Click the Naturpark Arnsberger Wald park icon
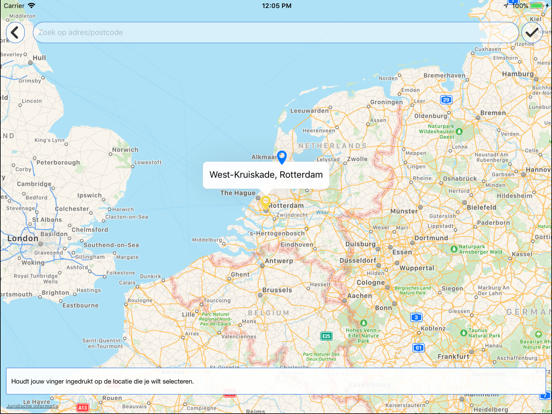The height and width of the screenshot is (414, 552). click(x=454, y=249)
